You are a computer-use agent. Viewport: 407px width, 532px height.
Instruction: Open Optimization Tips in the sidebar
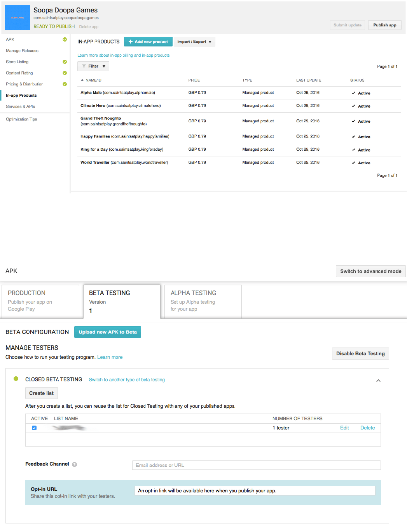pyautogui.click(x=21, y=119)
